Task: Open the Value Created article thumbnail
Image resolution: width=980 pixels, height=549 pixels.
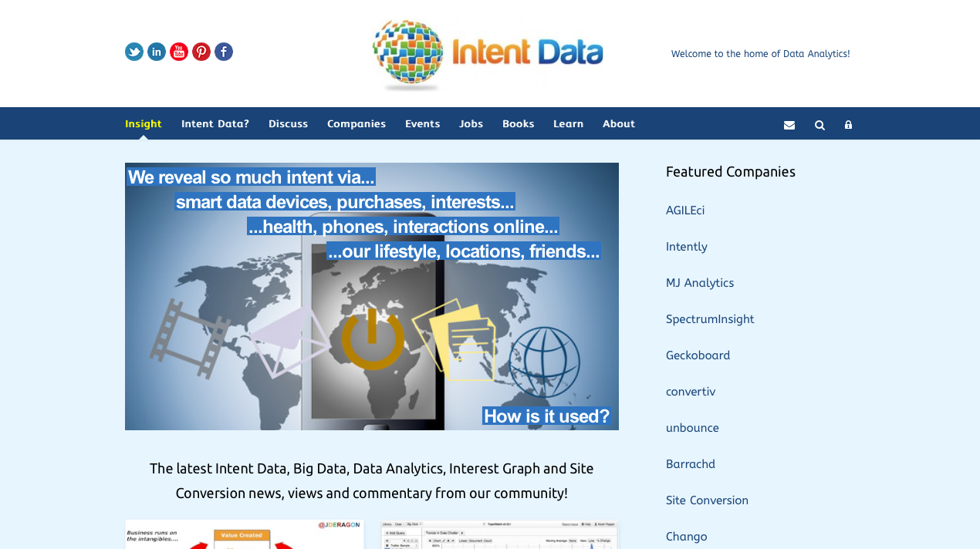Action: (244, 534)
